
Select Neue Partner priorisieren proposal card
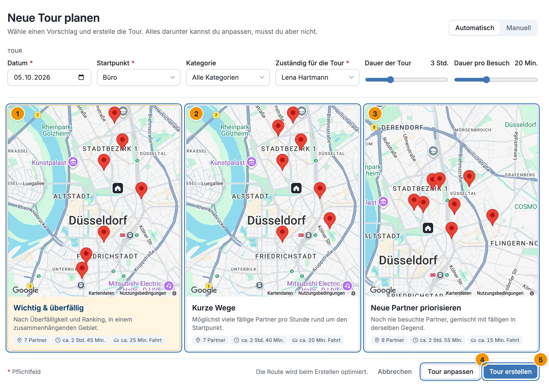coord(451,228)
